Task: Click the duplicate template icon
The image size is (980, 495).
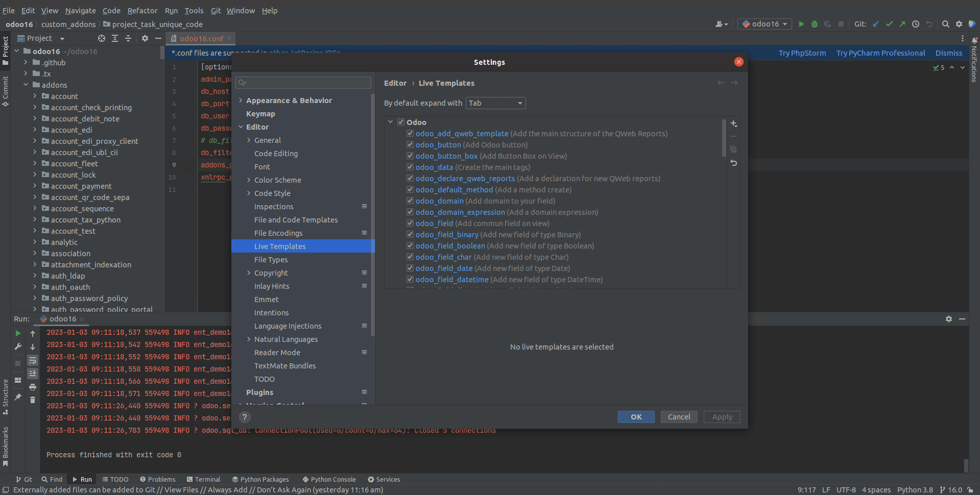Action: coord(734,150)
